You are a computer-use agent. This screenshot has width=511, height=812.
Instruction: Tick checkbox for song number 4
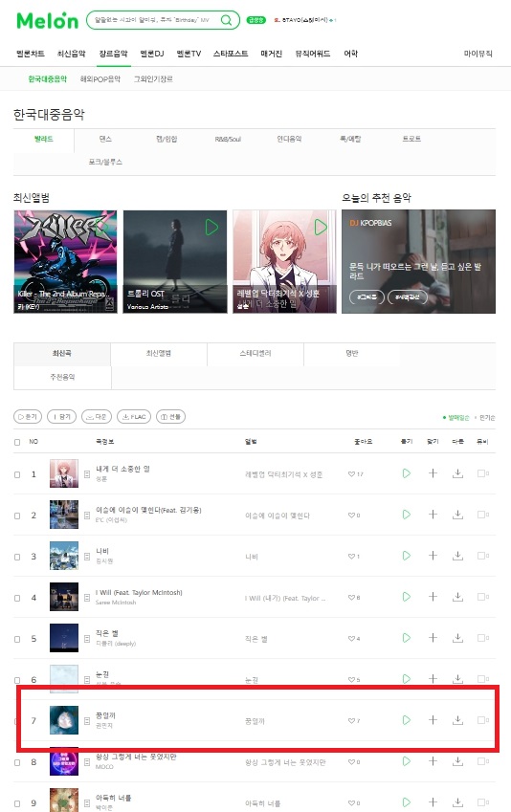(x=17, y=598)
